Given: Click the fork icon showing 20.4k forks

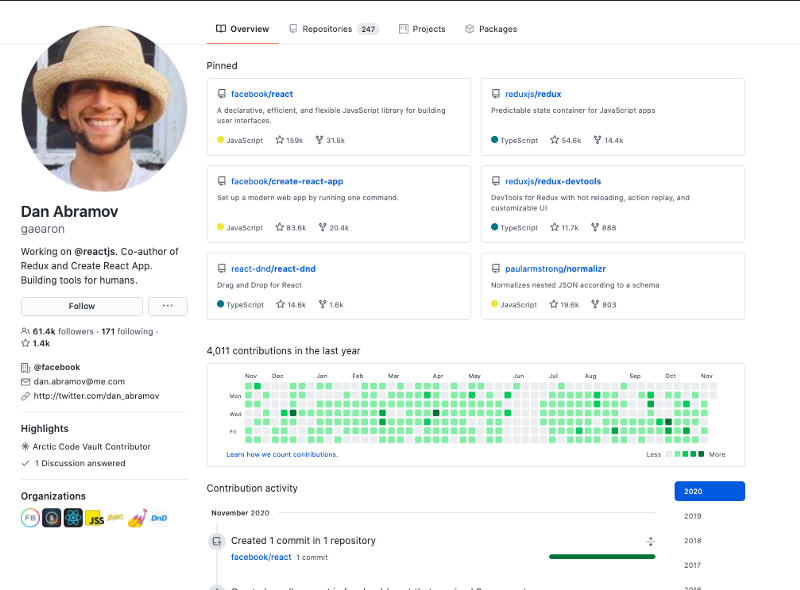Looking at the screenshot, I should coord(322,227).
